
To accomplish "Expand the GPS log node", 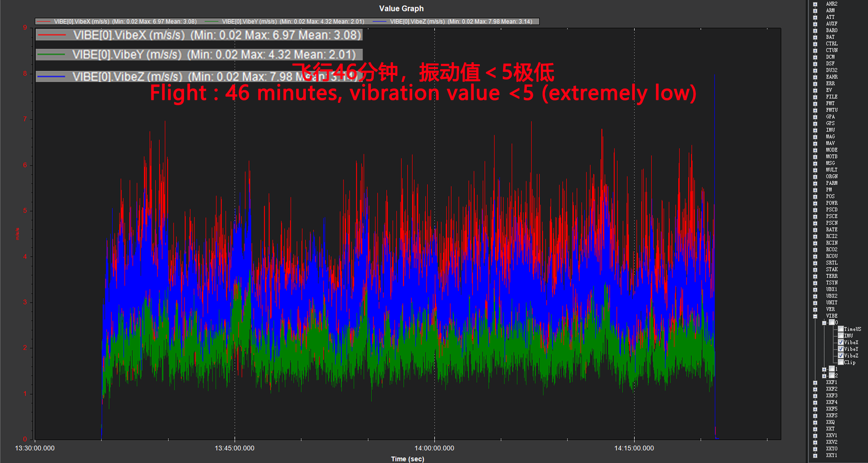I will 815,124.
